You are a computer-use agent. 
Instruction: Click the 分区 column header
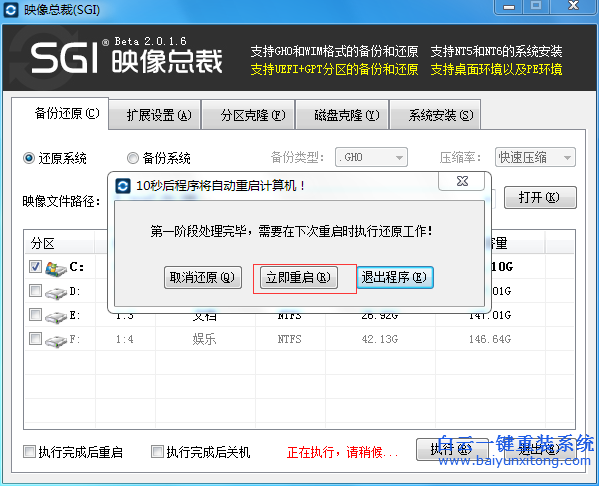coord(59,243)
